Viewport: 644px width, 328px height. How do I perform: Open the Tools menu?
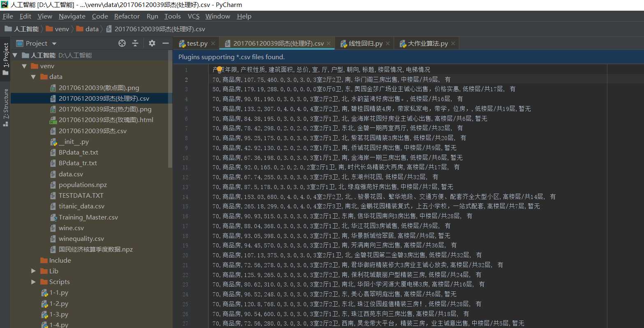(173, 16)
